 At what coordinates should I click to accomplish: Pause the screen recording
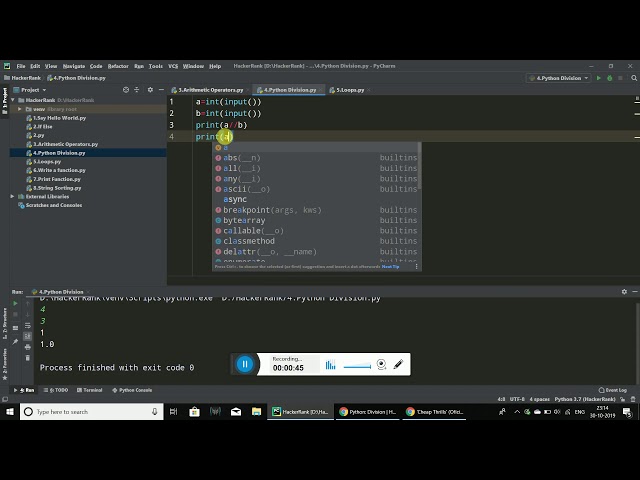(245, 364)
